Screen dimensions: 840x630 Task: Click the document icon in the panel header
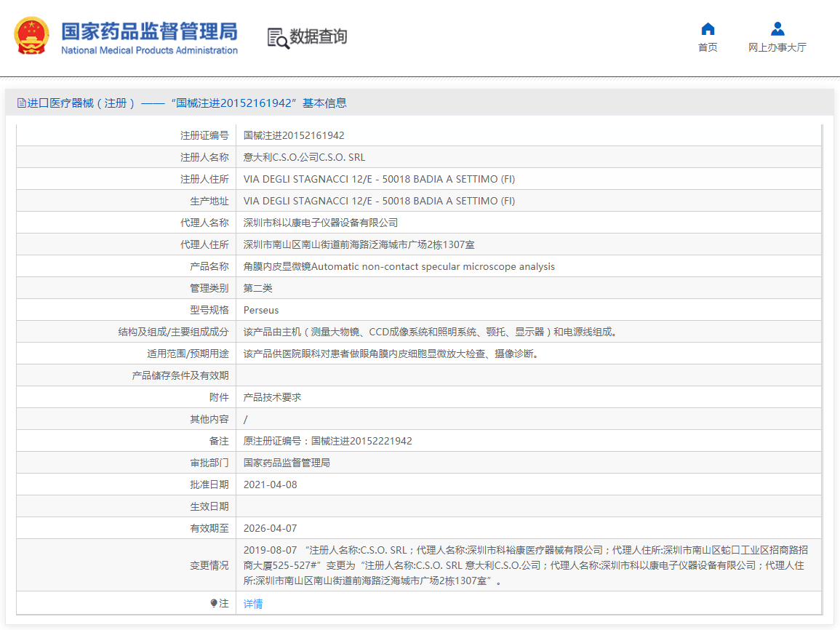(x=21, y=103)
